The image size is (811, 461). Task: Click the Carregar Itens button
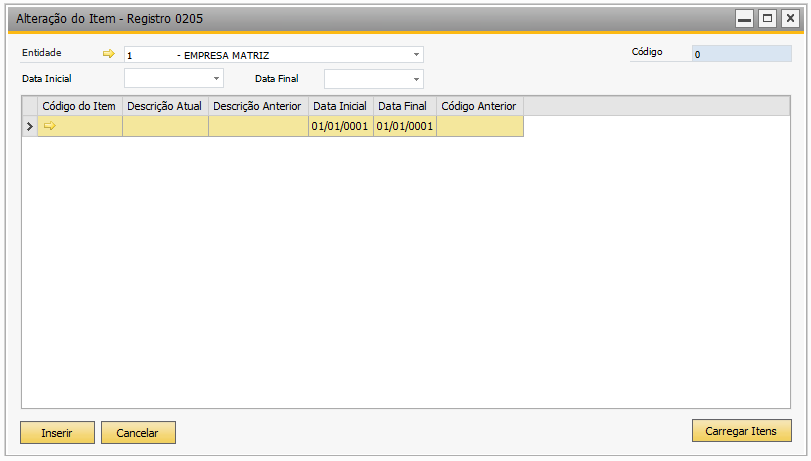pyautogui.click(x=742, y=430)
